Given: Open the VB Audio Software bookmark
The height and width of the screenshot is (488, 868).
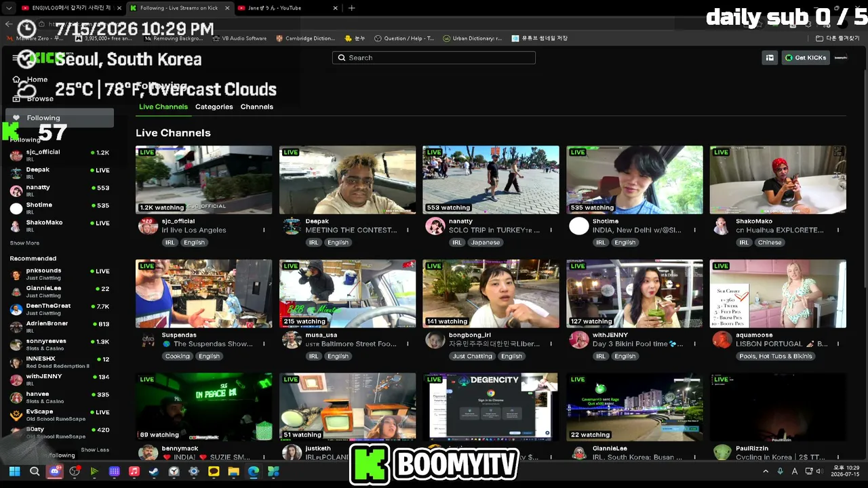Looking at the screenshot, I should click(239, 39).
